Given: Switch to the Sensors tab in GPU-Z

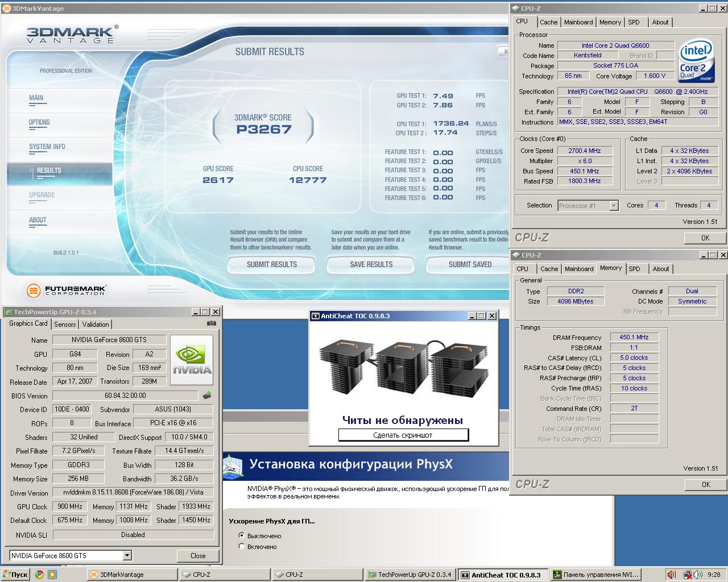Looking at the screenshot, I should point(65,324).
